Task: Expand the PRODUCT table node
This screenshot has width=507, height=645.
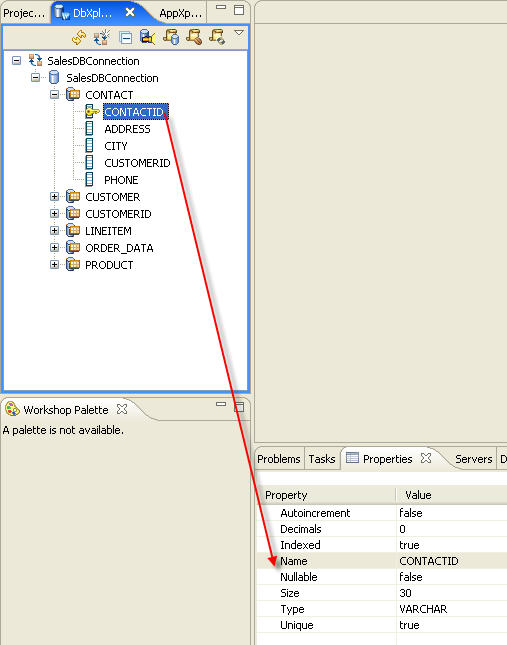Action: click(x=54, y=264)
